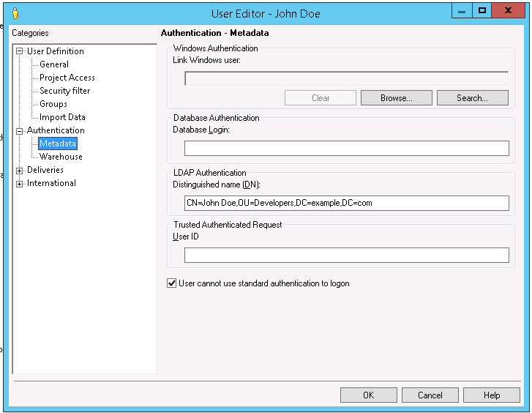Click the Database Login text field

[346, 149]
